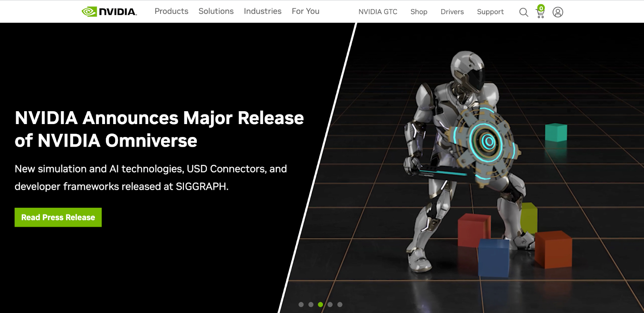The image size is (644, 313).
Task: Select the active green carousel dot
Action: (320, 305)
